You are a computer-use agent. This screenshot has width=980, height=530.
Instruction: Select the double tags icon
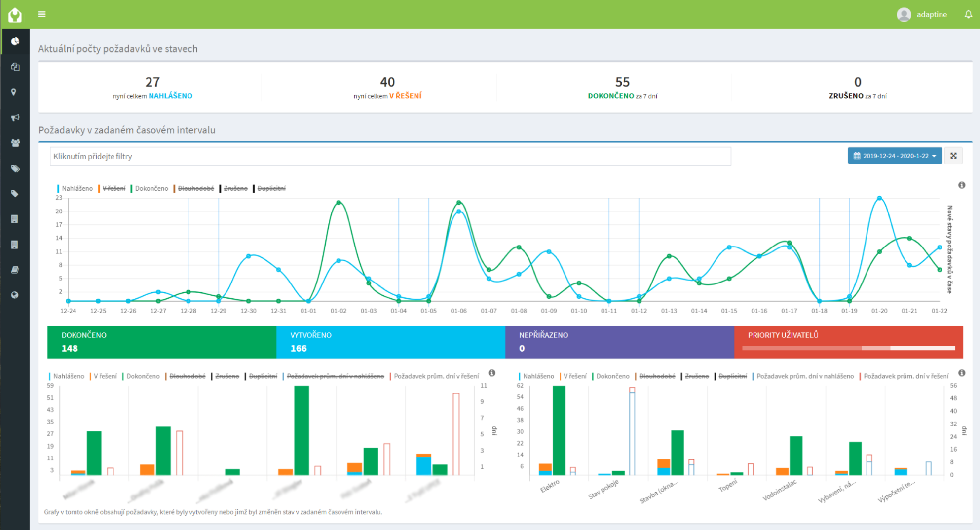(15, 168)
